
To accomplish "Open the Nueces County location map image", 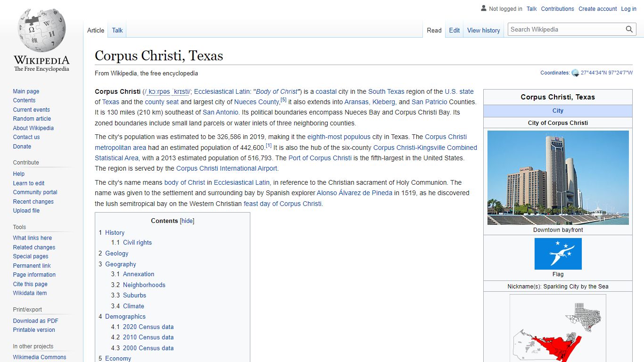I will click(x=558, y=329).
